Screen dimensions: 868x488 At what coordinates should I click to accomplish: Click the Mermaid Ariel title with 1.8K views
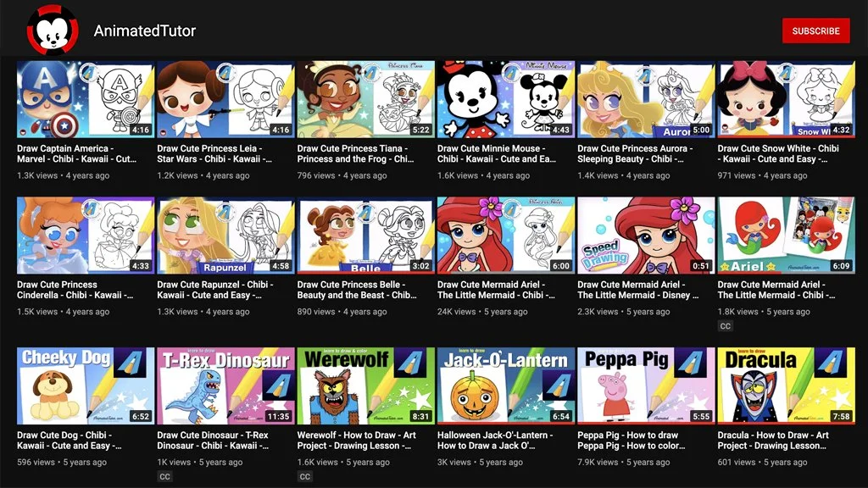[x=776, y=290]
